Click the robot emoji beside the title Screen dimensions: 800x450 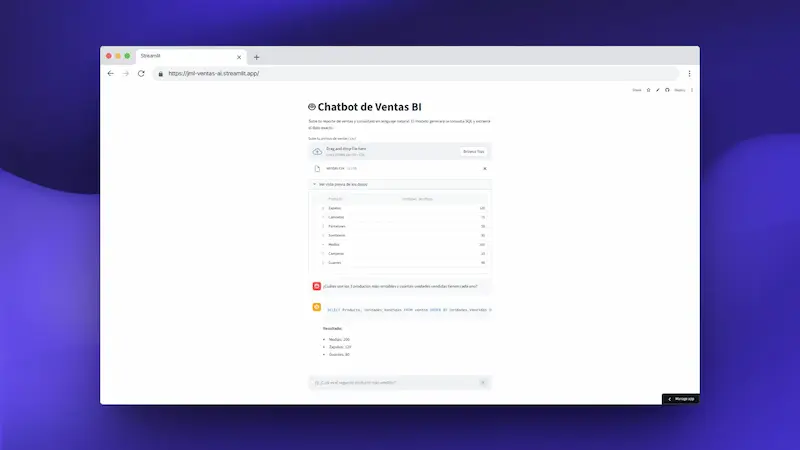pos(312,107)
